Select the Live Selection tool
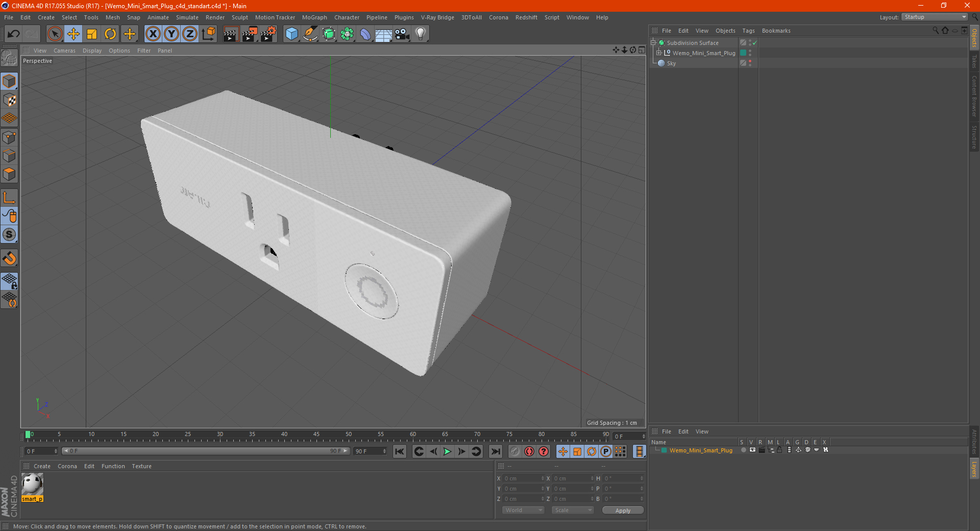 click(55, 34)
